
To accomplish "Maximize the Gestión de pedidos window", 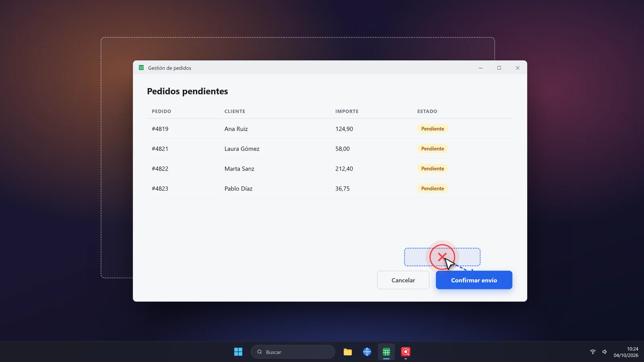I will point(499,68).
